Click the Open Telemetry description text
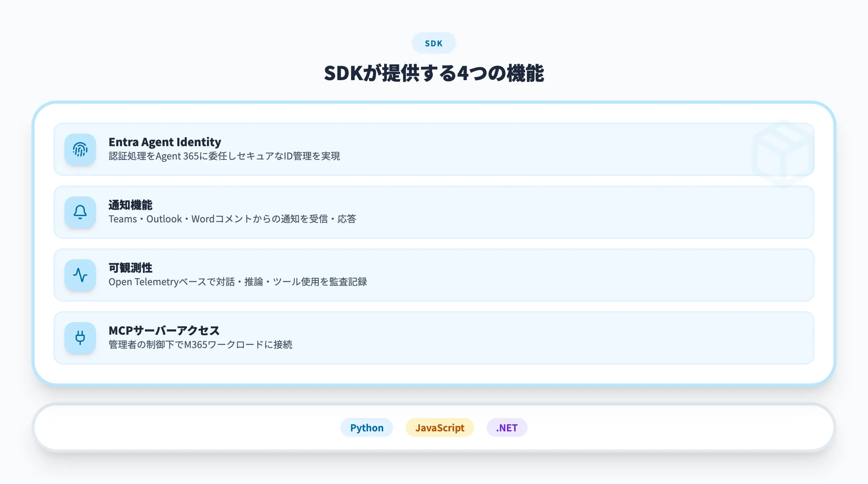Screen dimensions: 868x484 tap(238, 282)
